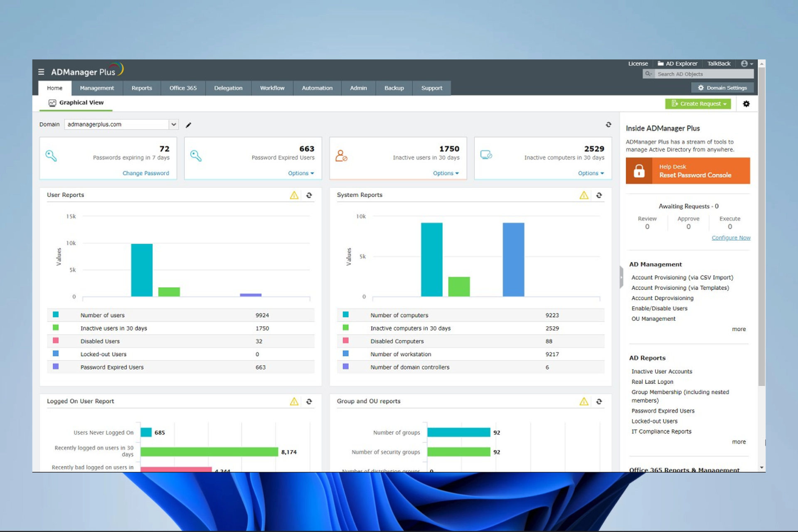Click the inactive computers monitor icon
Image resolution: width=798 pixels, height=532 pixels.
point(486,155)
